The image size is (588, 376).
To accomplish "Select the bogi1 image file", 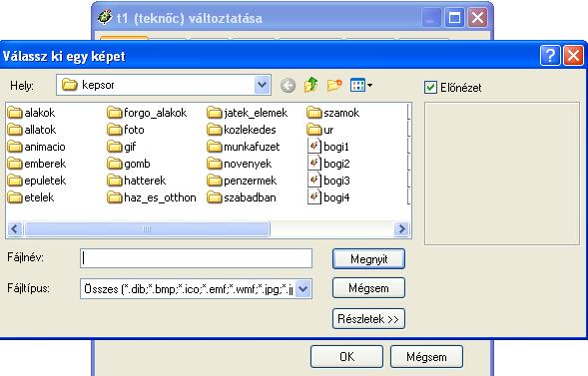I will [328, 147].
